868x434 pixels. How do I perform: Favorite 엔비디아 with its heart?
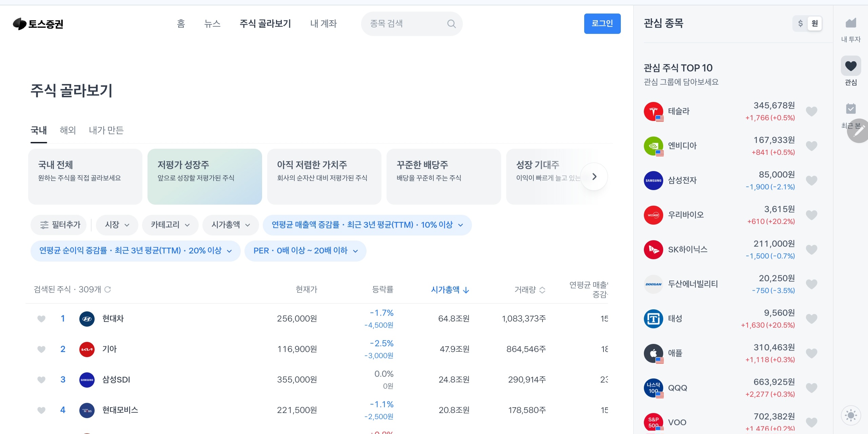pyautogui.click(x=811, y=146)
